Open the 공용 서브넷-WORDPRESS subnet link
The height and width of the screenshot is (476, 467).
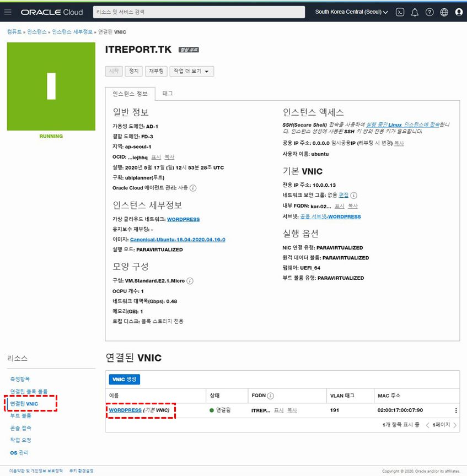point(331,217)
